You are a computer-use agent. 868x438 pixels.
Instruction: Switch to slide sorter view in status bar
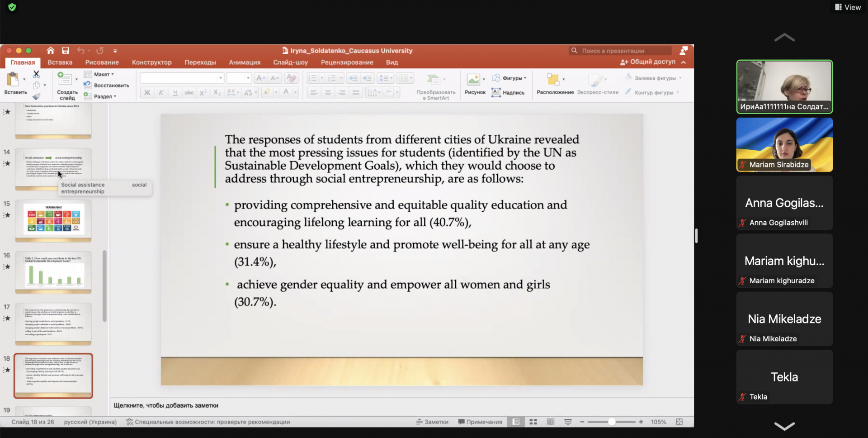tap(533, 422)
